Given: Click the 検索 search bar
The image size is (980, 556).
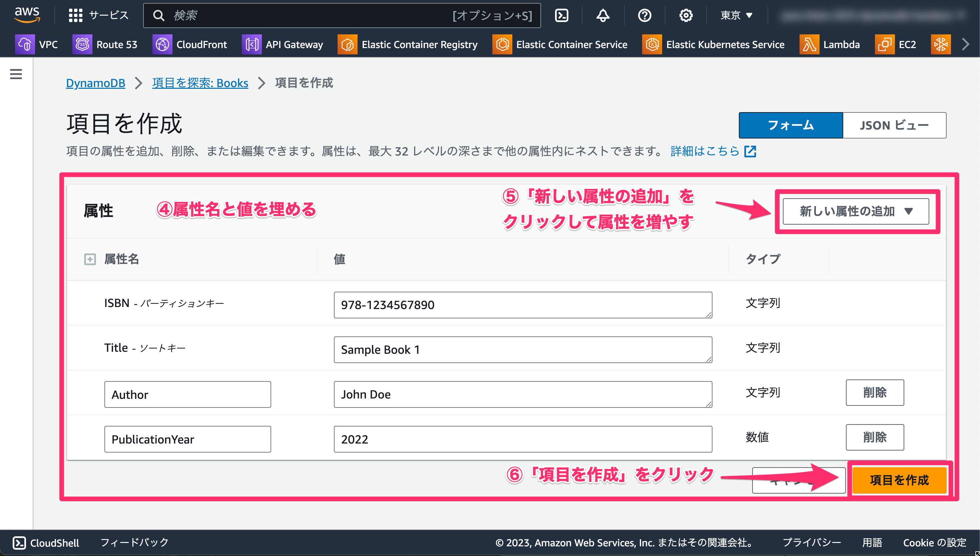Looking at the screenshot, I should (342, 15).
